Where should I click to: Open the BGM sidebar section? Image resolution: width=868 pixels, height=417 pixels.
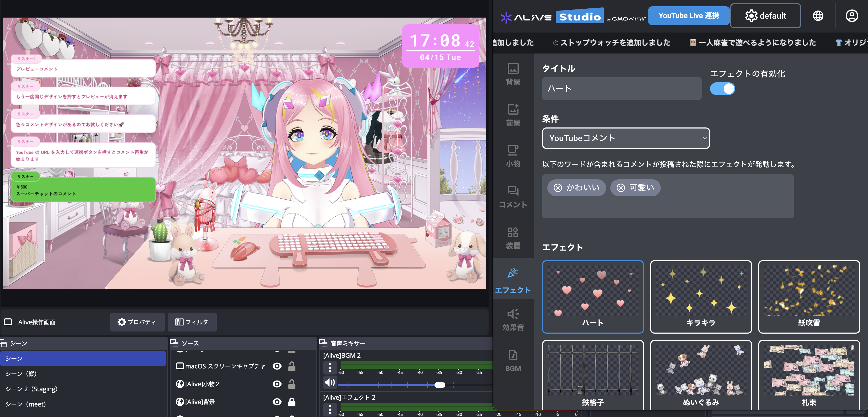click(513, 361)
